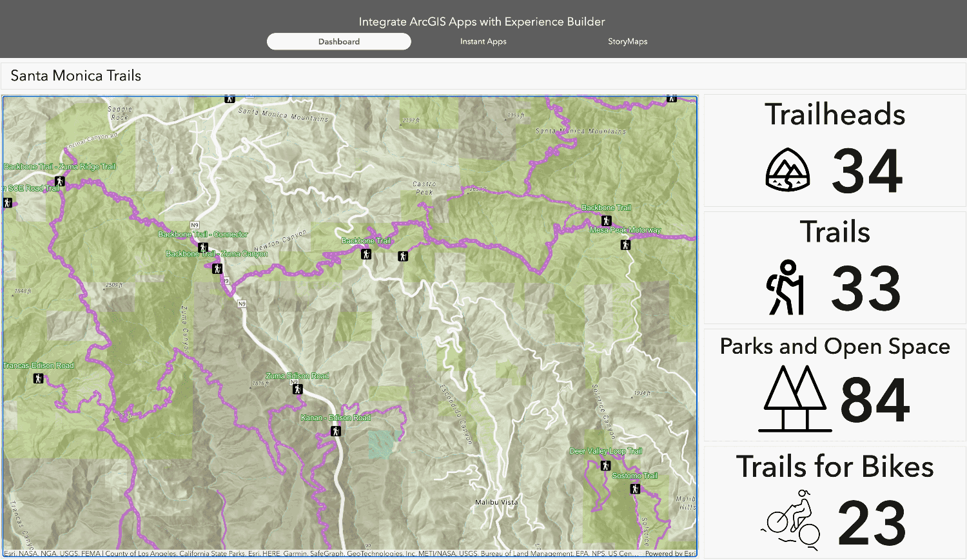
Task: Select the Trancas-Edison Road trailhead icon
Action: 38,378
